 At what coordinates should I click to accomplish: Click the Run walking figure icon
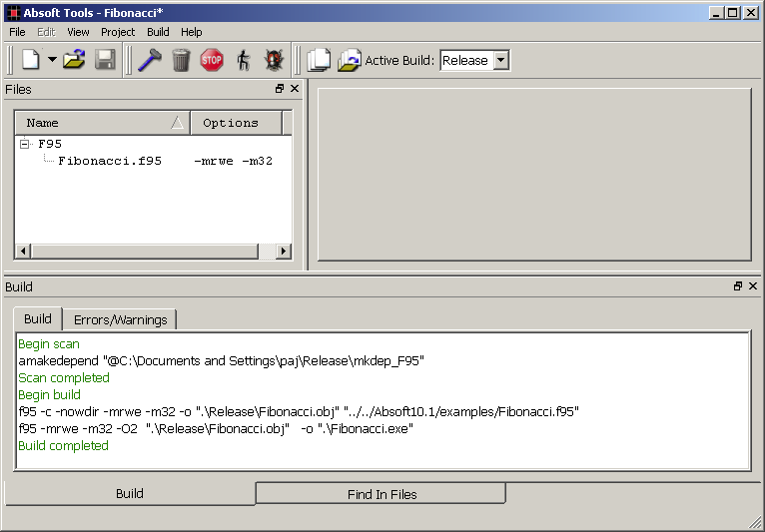coord(243,60)
